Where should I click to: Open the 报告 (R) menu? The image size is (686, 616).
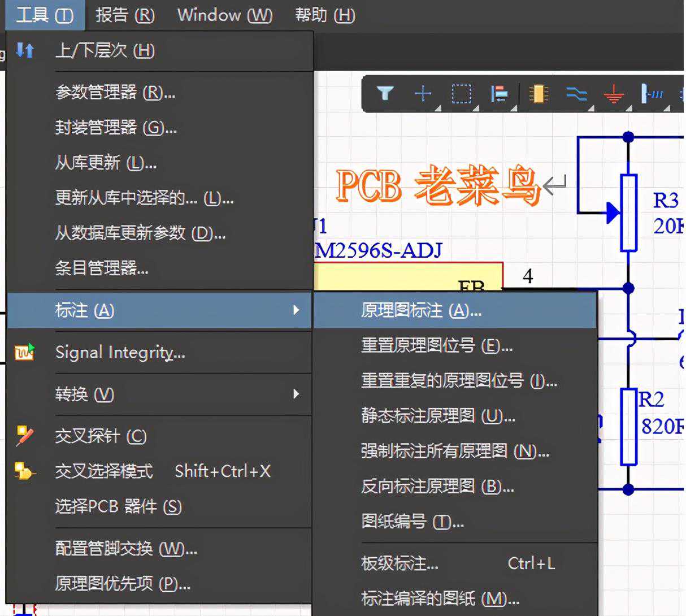125,15
